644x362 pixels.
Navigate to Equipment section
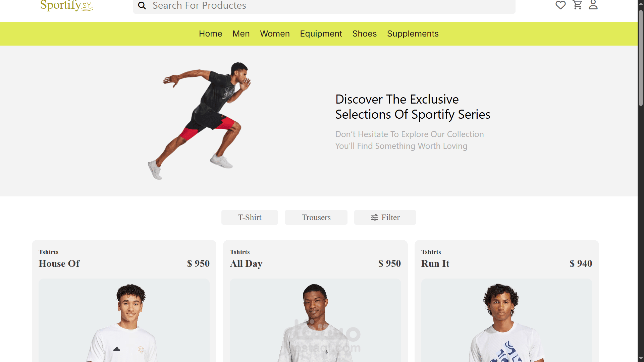tap(321, 34)
